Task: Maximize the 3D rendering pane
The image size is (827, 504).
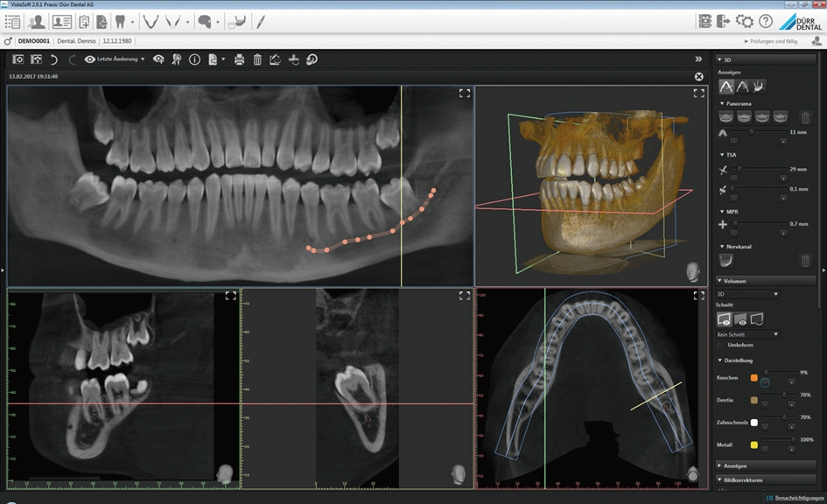Action: click(699, 94)
